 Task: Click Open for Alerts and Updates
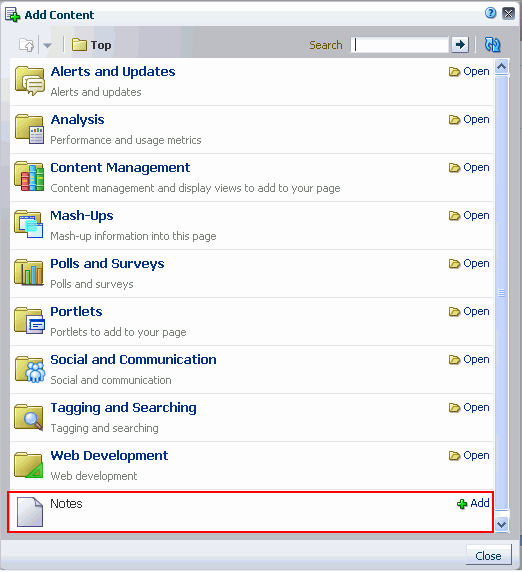point(469,72)
